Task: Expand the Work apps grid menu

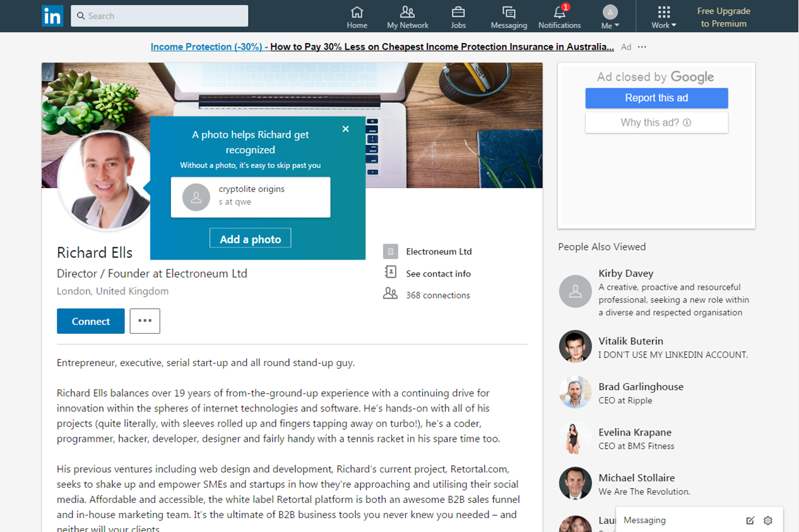Action: 664,17
